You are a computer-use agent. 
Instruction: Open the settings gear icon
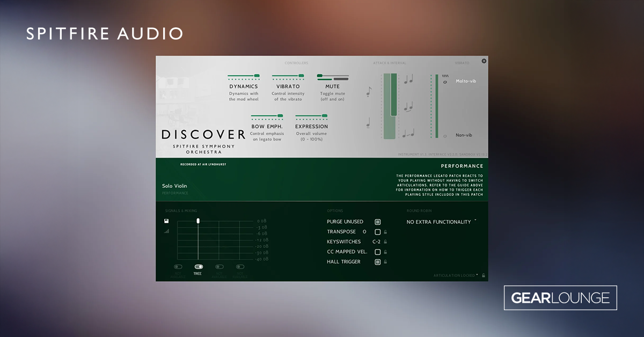(x=483, y=61)
